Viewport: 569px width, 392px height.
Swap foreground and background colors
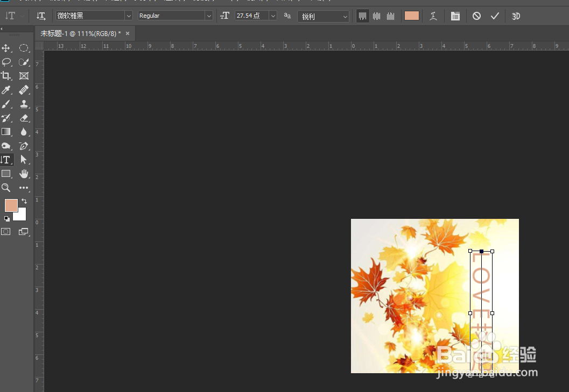point(24,201)
